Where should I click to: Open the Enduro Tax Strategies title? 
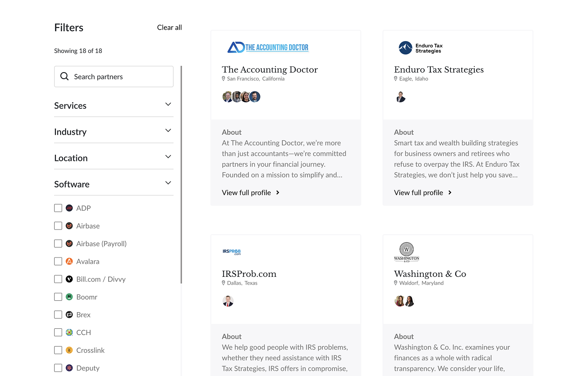coord(439,70)
